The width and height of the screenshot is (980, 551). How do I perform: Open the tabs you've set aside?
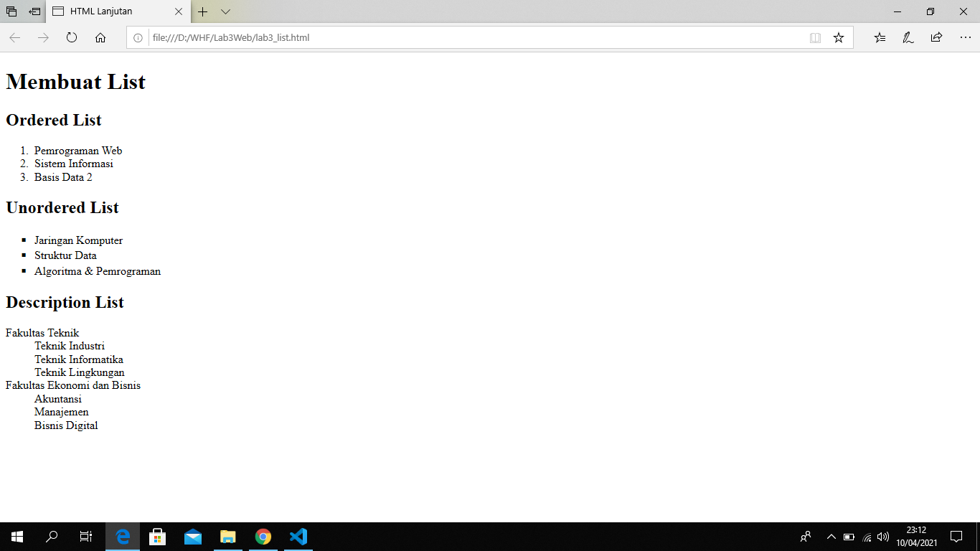[x=11, y=11]
